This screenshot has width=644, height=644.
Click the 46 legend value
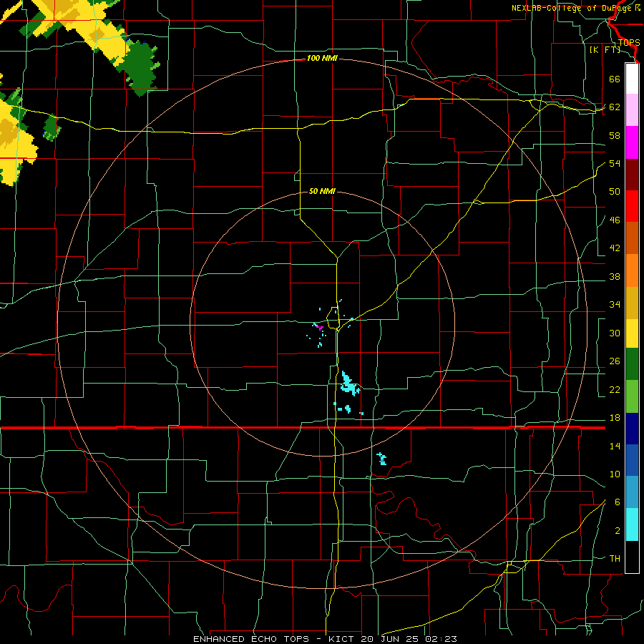click(615, 220)
